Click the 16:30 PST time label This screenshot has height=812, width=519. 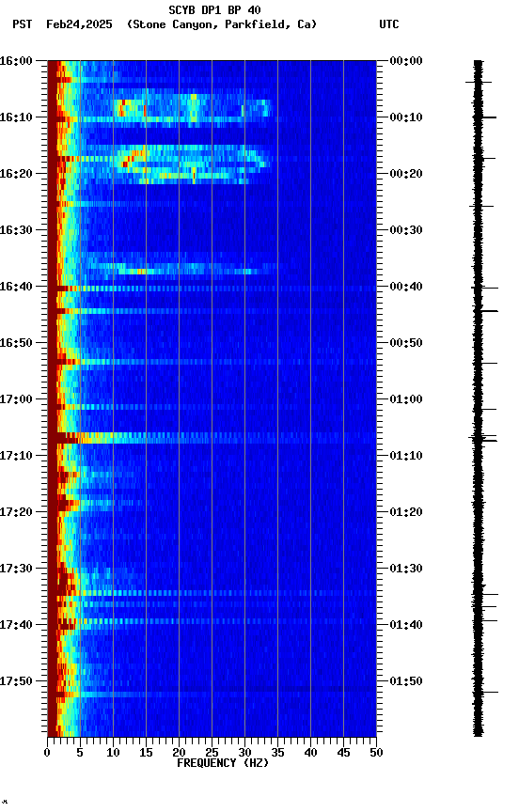pyautogui.click(x=16, y=230)
